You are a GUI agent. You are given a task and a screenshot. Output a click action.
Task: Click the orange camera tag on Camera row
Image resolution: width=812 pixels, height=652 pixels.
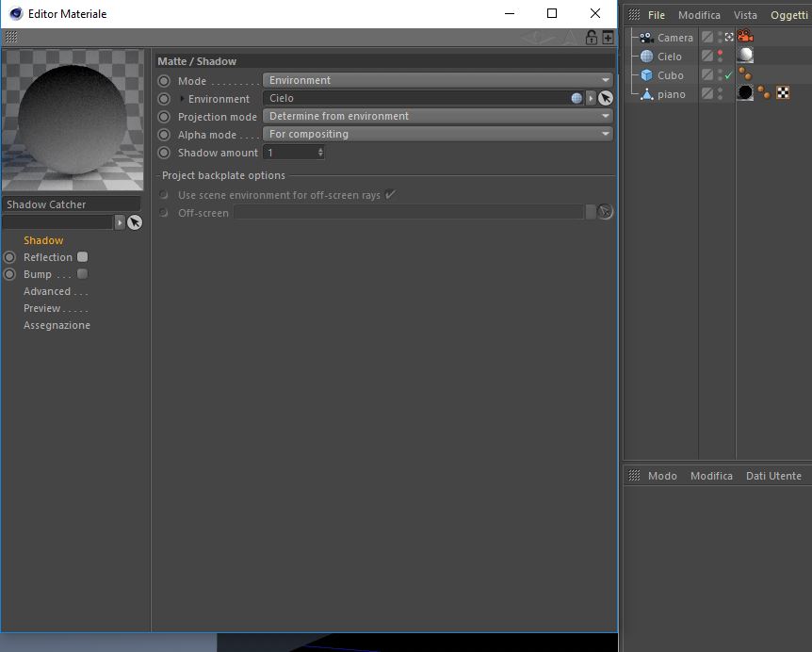745,36
